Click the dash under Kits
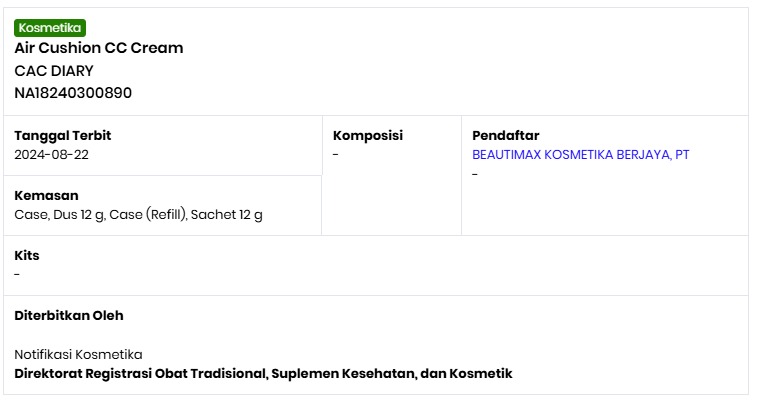The width and height of the screenshot is (757, 407). tap(17, 275)
